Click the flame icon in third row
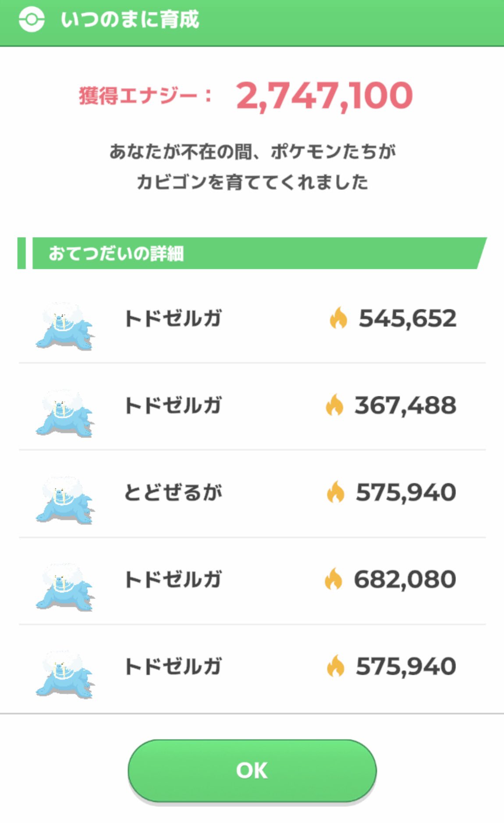Image resolution: width=504 pixels, height=823 pixels. 336,492
